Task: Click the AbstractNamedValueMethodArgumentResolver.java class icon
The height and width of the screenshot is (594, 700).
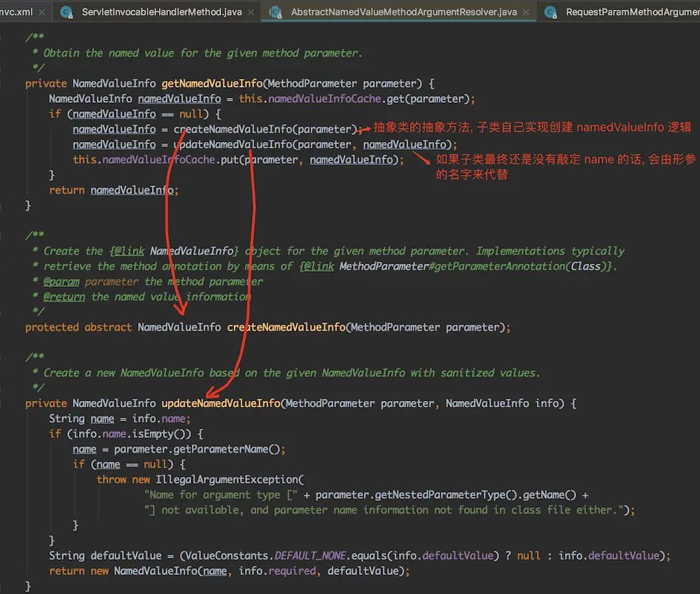Action: (276, 12)
